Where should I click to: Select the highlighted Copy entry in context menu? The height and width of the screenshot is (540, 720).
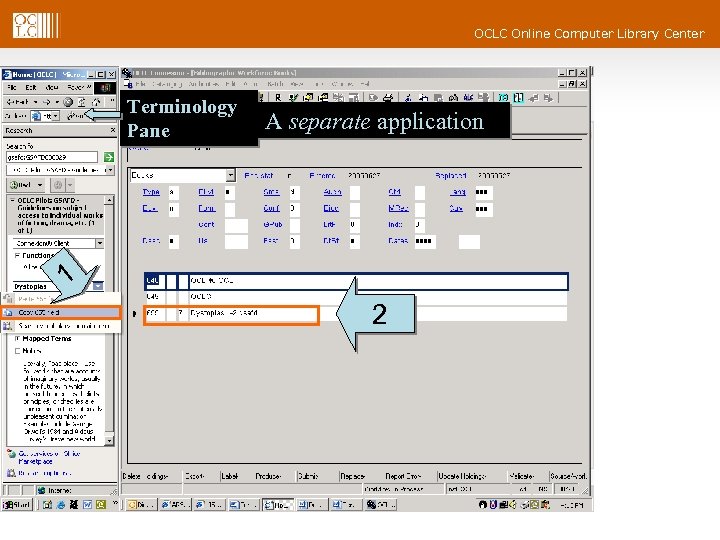click(61, 312)
